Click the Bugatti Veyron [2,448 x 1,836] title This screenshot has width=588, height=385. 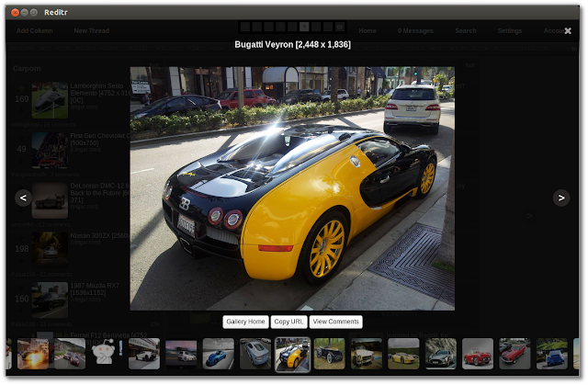pyautogui.click(x=292, y=45)
